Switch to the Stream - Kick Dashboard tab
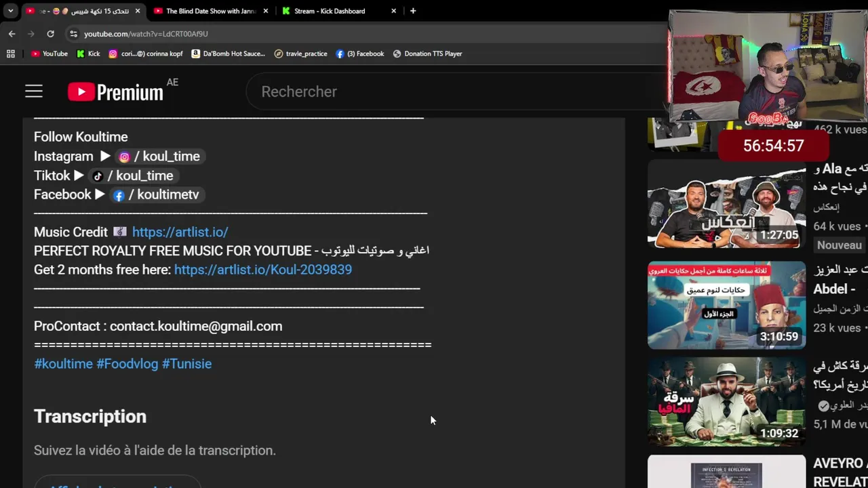 (x=330, y=11)
